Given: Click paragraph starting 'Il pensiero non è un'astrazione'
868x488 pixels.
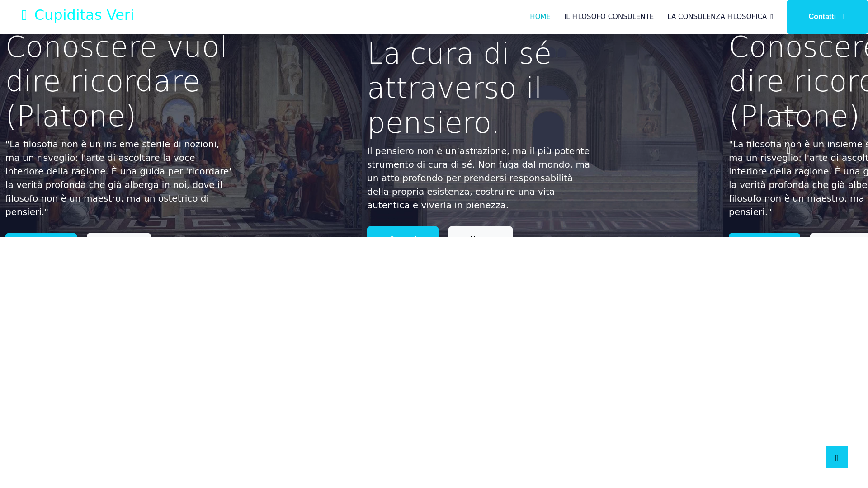Looking at the screenshot, I should pyautogui.click(x=479, y=178).
